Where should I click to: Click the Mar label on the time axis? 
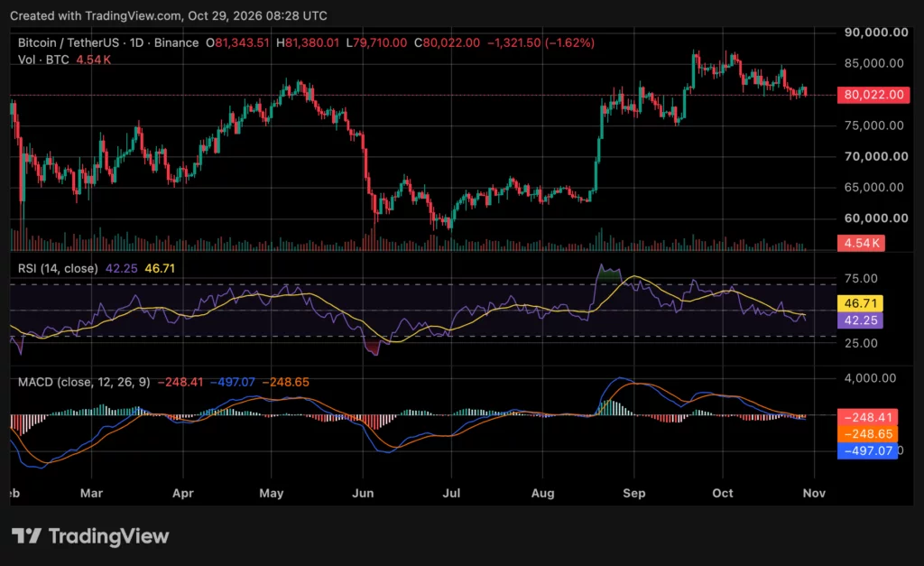(x=91, y=493)
